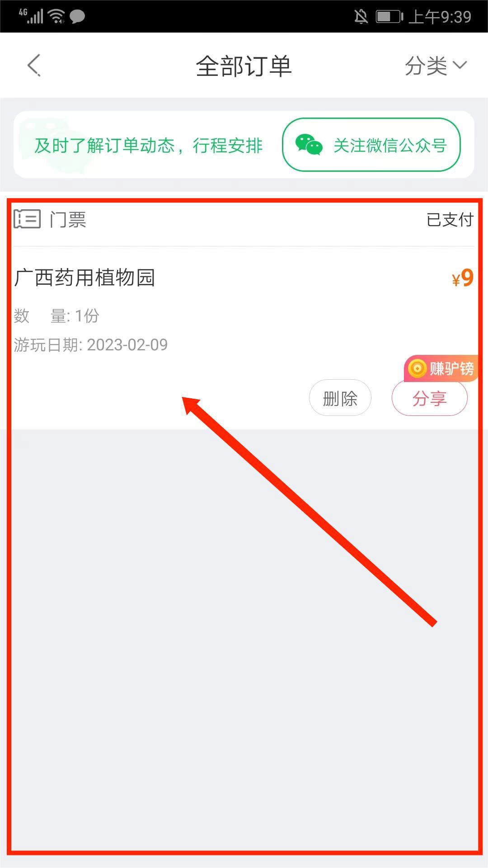This screenshot has height=868, width=488.
Task: Tap the ¥9 order price
Action: 463,278
